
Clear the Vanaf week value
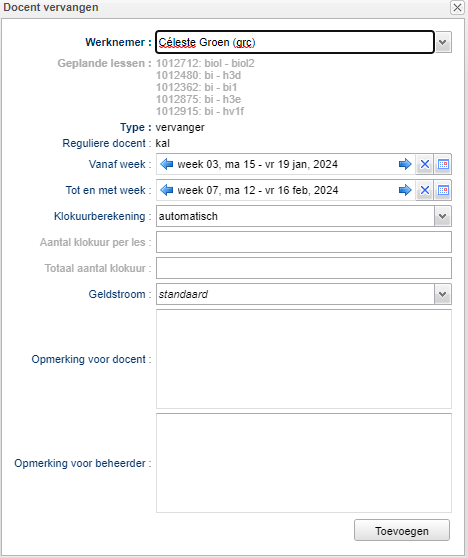coord(425,164)
